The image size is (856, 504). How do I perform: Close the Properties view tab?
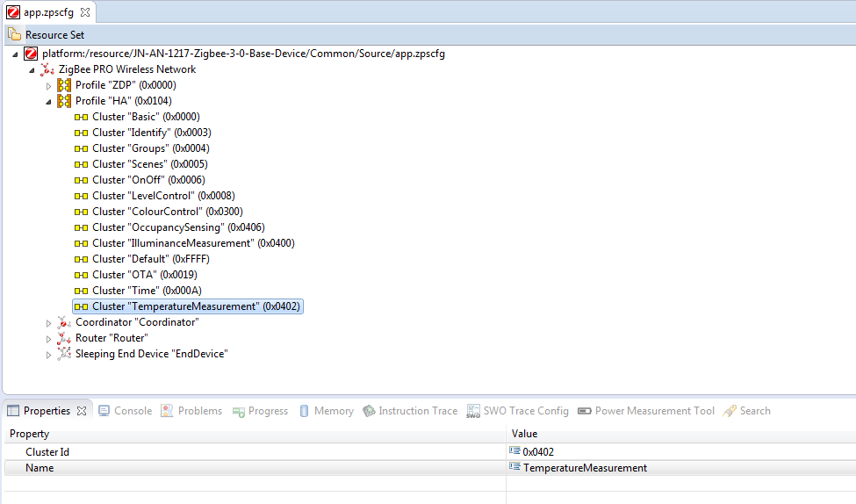[x=82, y=411]
